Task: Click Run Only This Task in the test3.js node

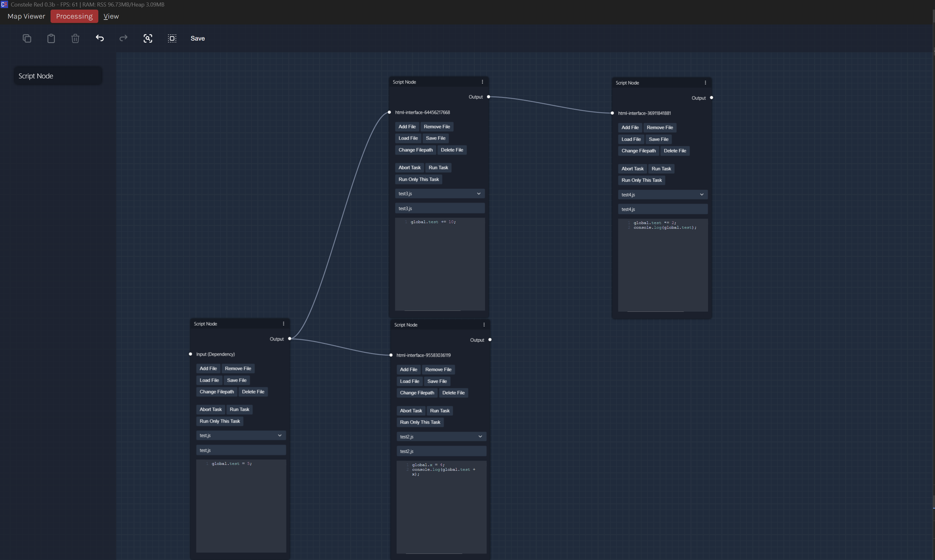Action: [x=418, y=180]
